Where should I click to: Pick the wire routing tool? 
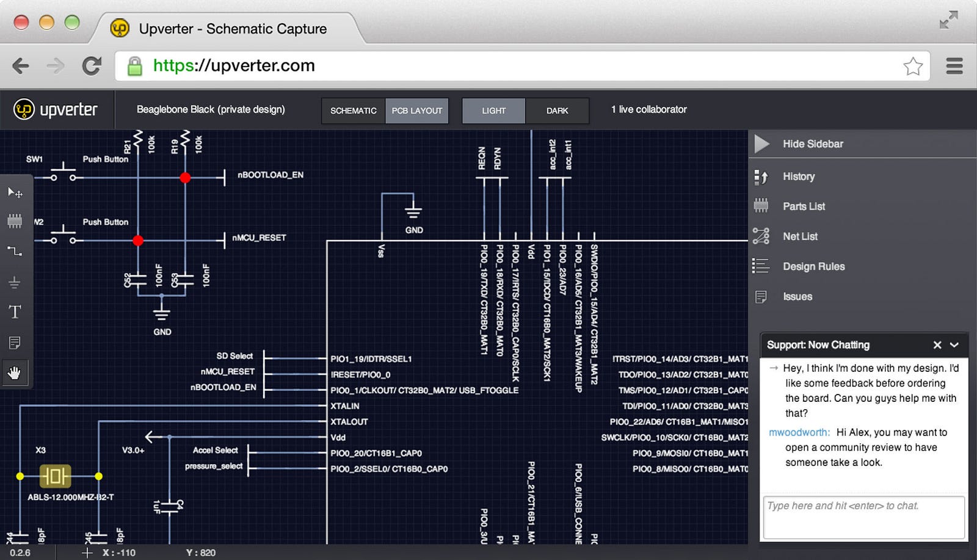tap(15, 251)
